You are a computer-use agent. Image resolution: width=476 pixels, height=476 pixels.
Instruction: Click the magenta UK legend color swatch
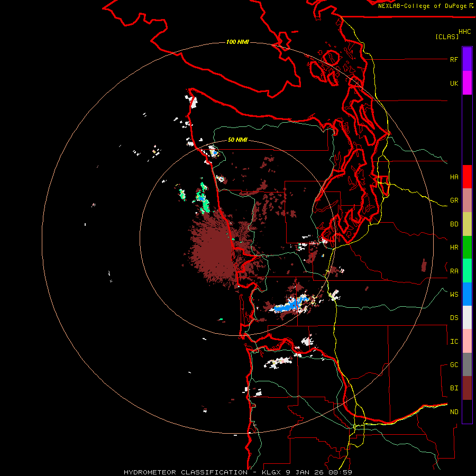coord(467,83)
